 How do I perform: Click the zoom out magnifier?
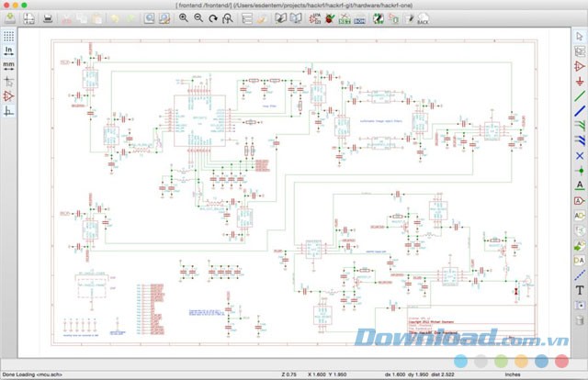[x=198, y=18]
